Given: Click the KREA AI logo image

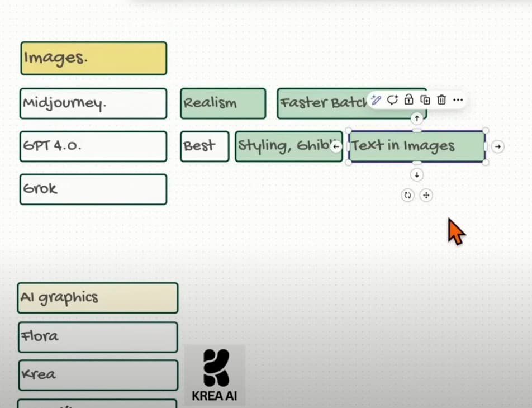Looking at the screenshot, I should (x=215, y=375).
